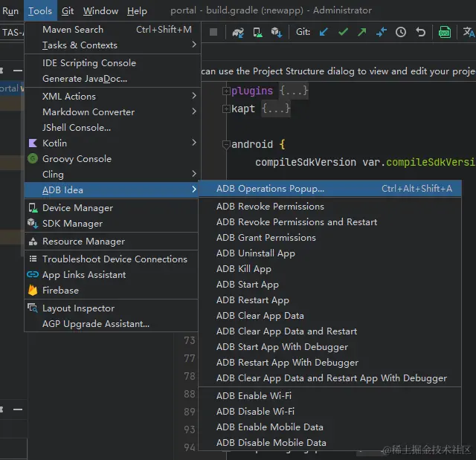Click Git commit checkmark icon
The width and height of the screenshot is (476, 460).
pos(343,32)
